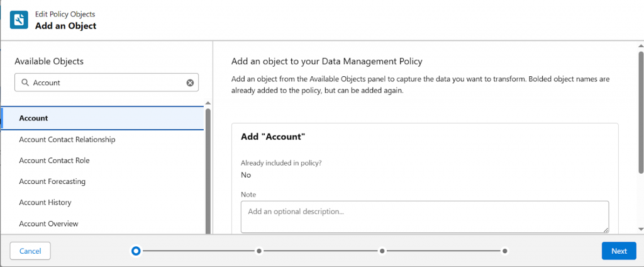
Task: Choose Account Overview object
Action: (x=48, y=224)
